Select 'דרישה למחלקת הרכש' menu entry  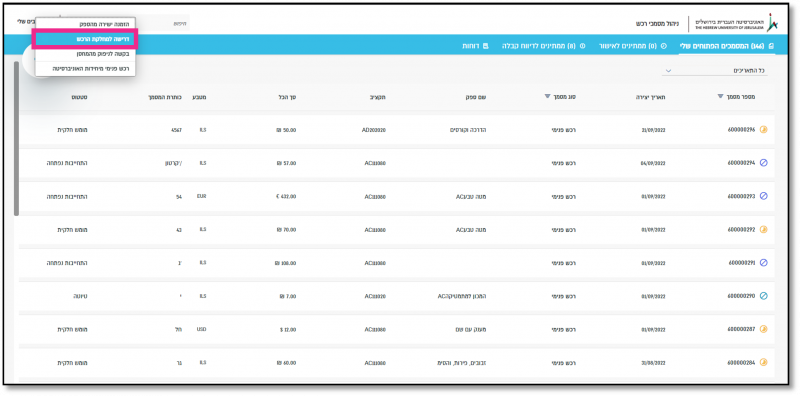pos(85,39)
